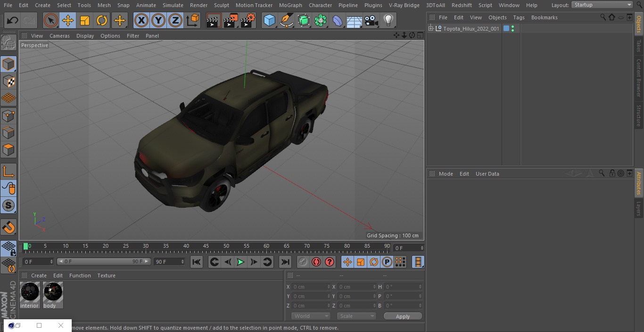Render to Picture Viewer
Screen dimensions: 644x332
(231, 21)
